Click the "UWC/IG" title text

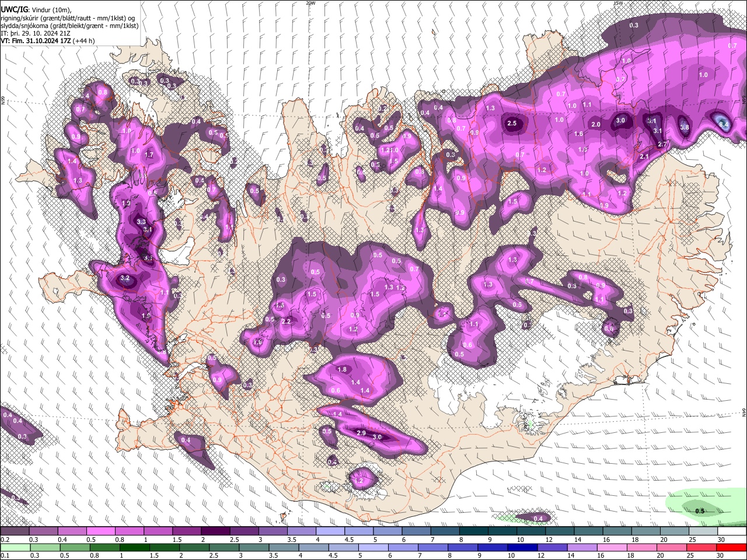click(x=14, y=9)
